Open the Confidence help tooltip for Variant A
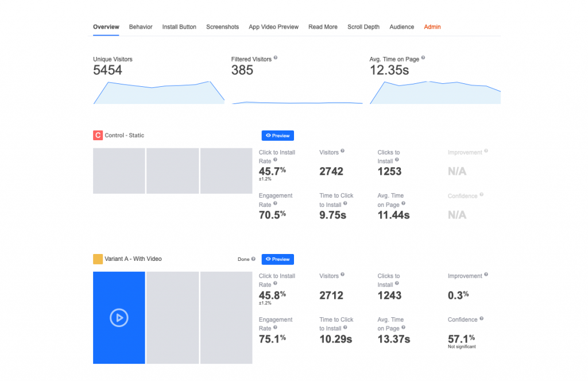This screenshot has width=588, height=381. coord(481,319)
